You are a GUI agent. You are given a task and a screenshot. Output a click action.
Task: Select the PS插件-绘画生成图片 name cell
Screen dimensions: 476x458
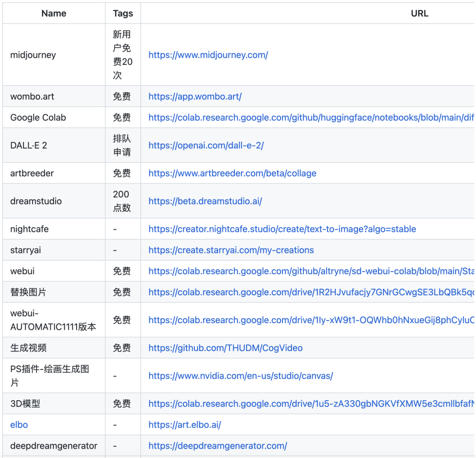pos(54,376)
